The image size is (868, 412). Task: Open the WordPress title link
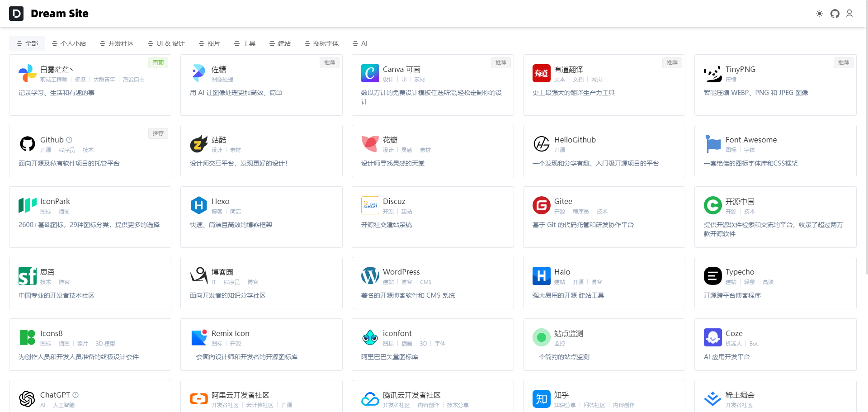pyautogui.click(x=401, y=272)
